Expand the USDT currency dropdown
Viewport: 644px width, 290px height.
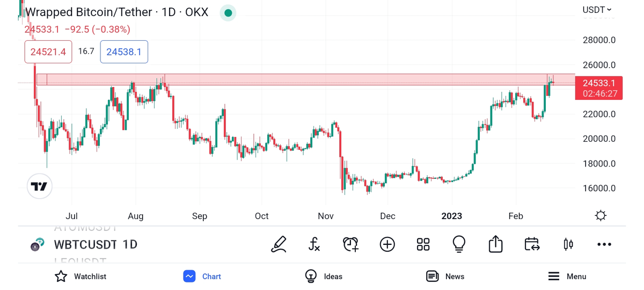pyautogui.click(x=597, y=10)
